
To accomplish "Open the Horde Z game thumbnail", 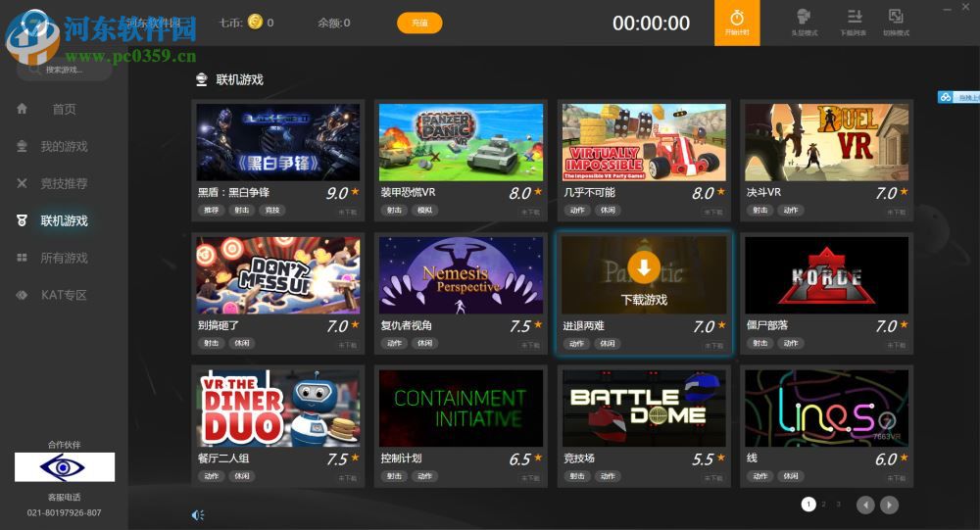I will pos(826,275).
